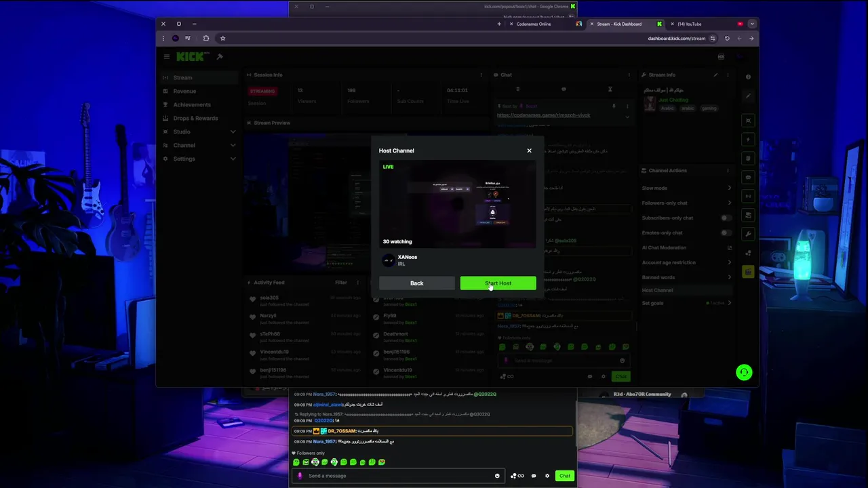Open the browser tab search dropdown

[751, 24]
